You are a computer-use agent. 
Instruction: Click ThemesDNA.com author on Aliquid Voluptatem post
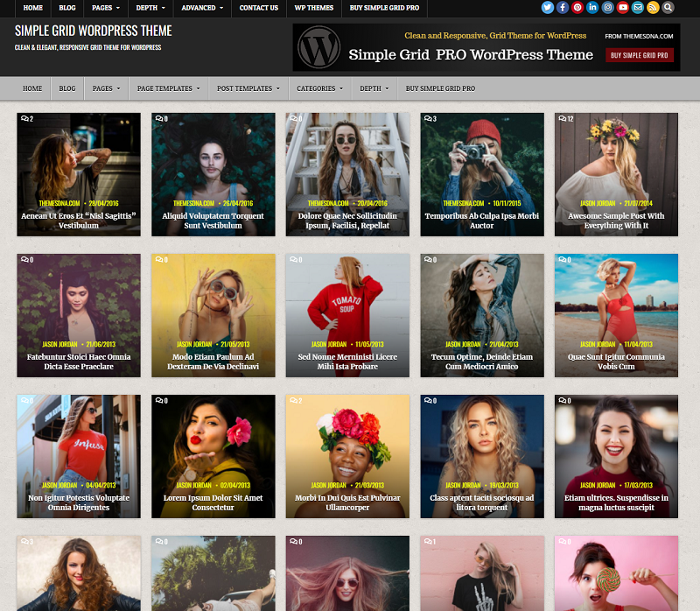point(193,203)
